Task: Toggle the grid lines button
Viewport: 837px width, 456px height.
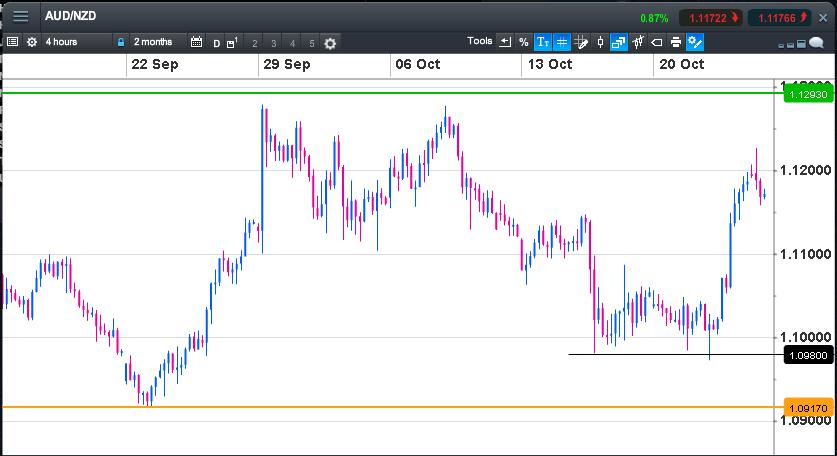Action: pos(561,42)
